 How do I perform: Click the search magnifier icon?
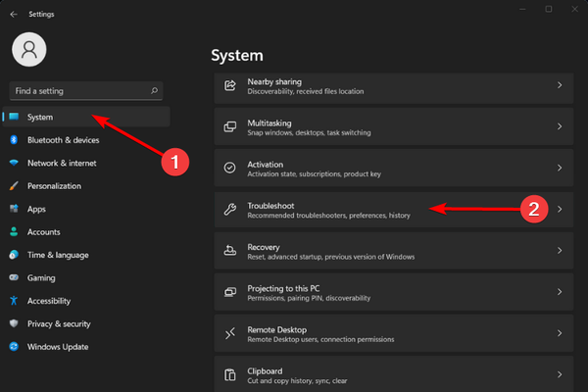(x=155, y=90)
